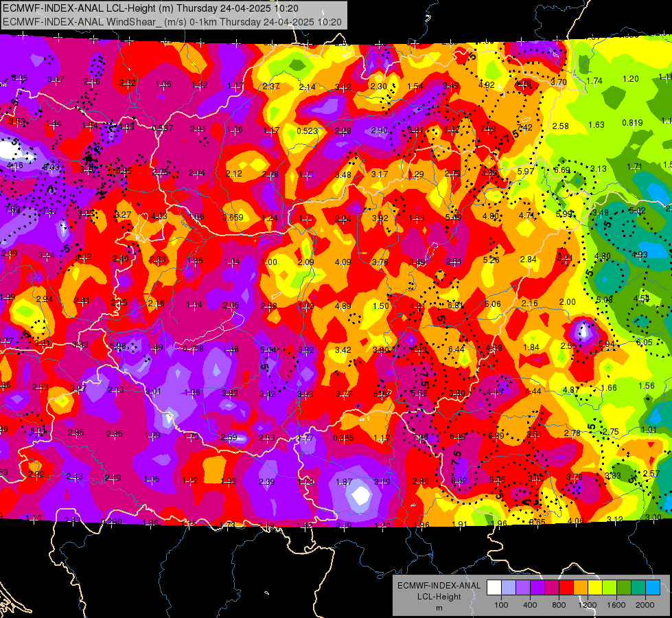Click the legend tick label 1200
The height and width of the screenshot is (618, 672).
coord(587,605)
